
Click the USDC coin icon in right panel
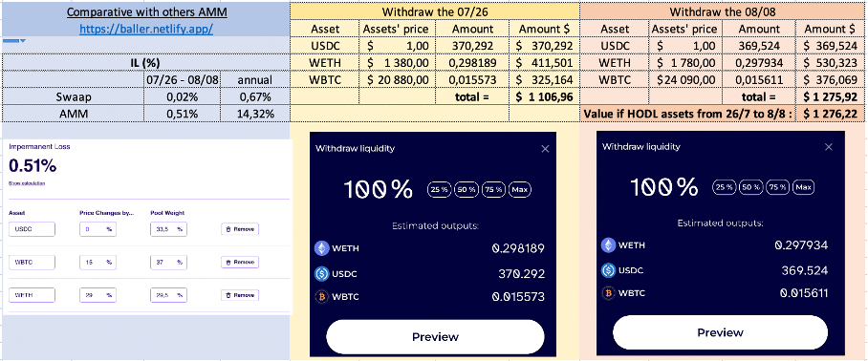(608, 269)
